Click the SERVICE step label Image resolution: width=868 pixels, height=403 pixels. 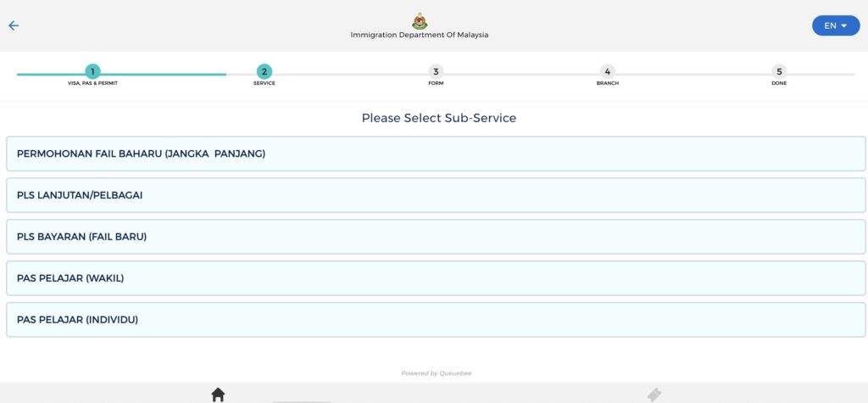264,83
